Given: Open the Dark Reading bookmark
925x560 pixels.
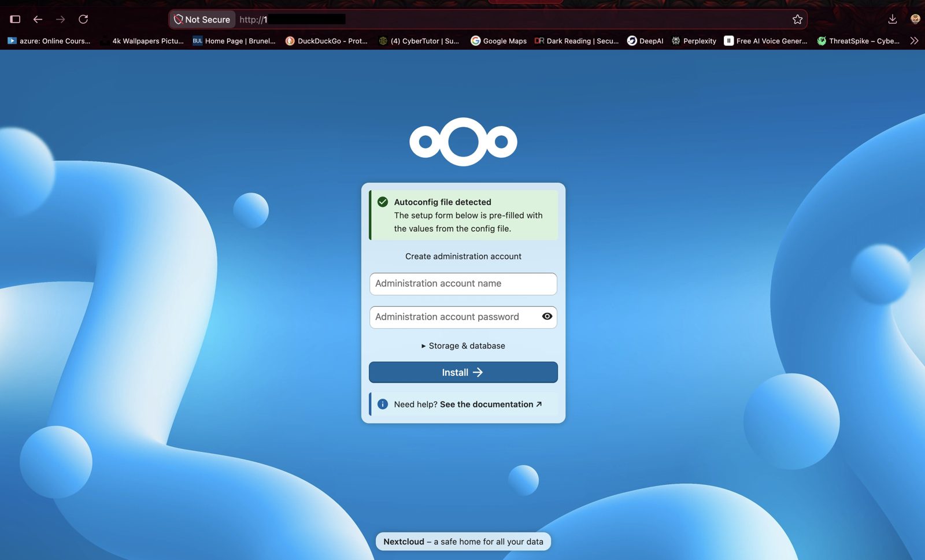Looking at the screenshot, I should pos(577,41).
